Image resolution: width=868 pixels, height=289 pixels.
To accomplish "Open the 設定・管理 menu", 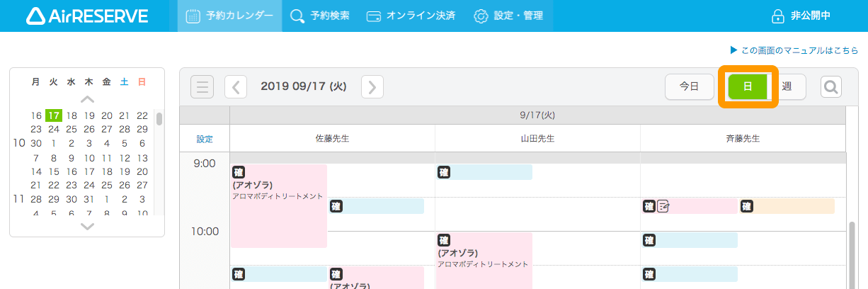I will tap(508, 16).
